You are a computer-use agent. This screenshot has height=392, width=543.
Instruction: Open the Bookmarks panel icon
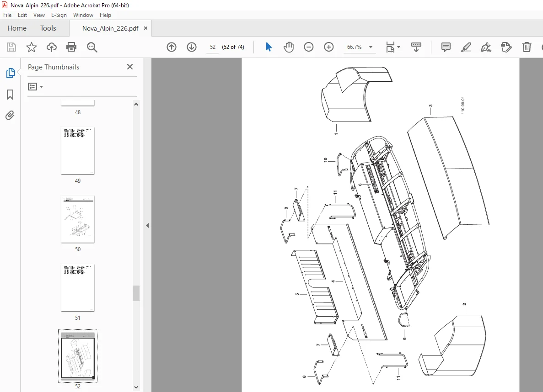tap(10, 95)
